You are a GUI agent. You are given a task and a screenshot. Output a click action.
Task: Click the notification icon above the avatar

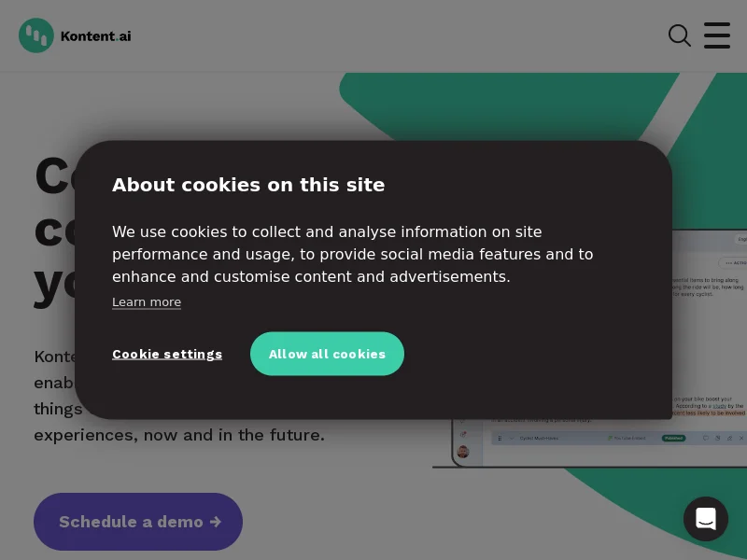[x=463, y=434]
